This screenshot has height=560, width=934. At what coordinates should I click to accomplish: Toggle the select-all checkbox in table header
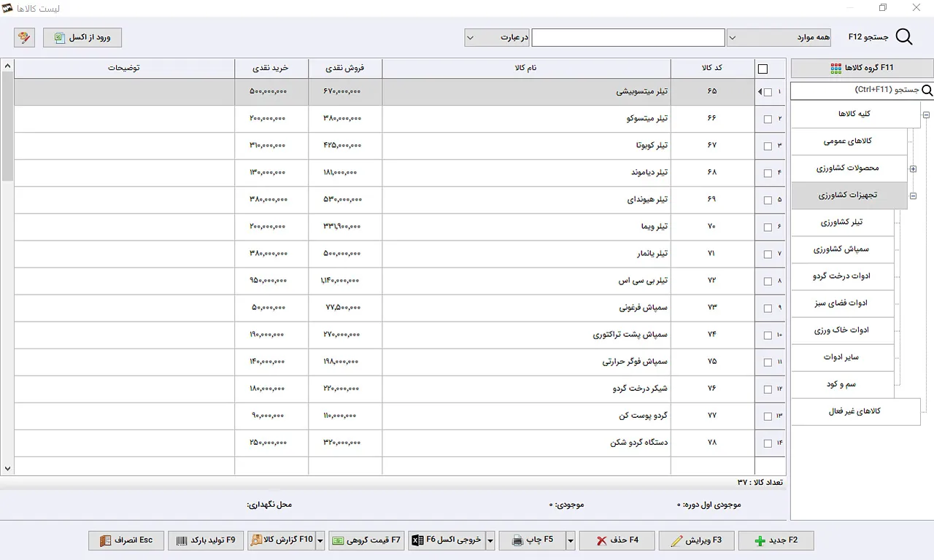[x=763, y=69]
